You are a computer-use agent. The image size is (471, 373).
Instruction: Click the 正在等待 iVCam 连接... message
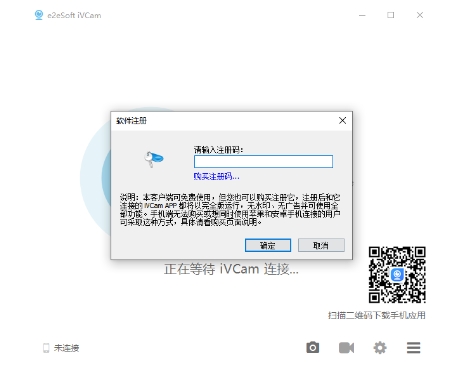(231, 269)
